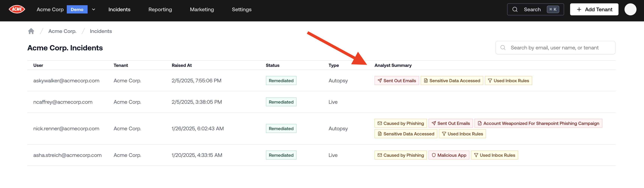
Task: Click the home icon in the breadcrumb
Action: pyautogui.click(x=31, y=31)
